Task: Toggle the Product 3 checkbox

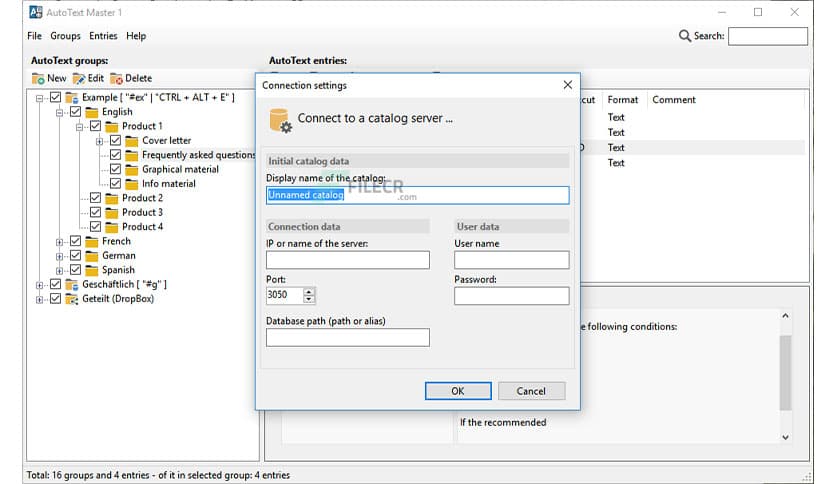Action: [x=95, y=212]
